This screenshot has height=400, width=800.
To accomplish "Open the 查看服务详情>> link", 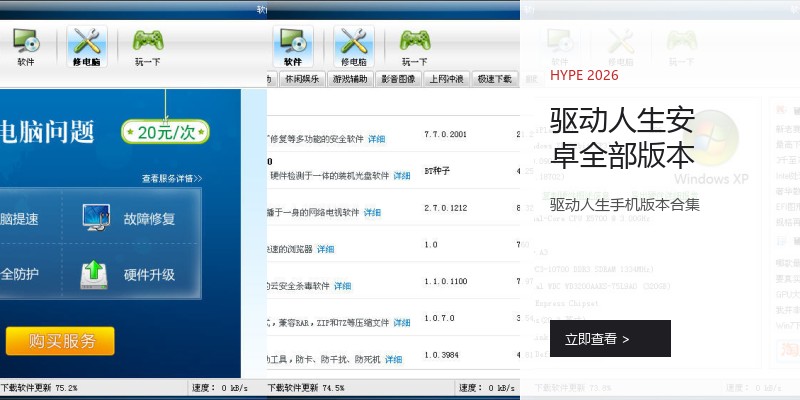I will click(x=172, y=179).
